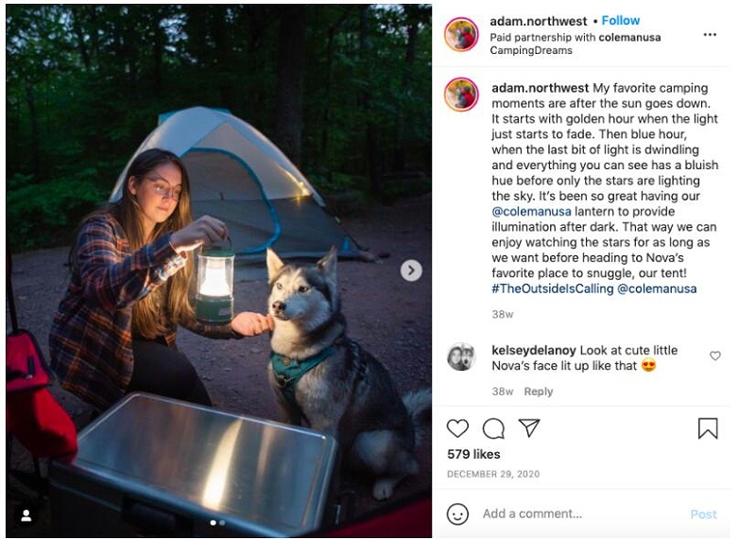Go to next photo with arrow
The image size is (756, 540).
(411, 270)
